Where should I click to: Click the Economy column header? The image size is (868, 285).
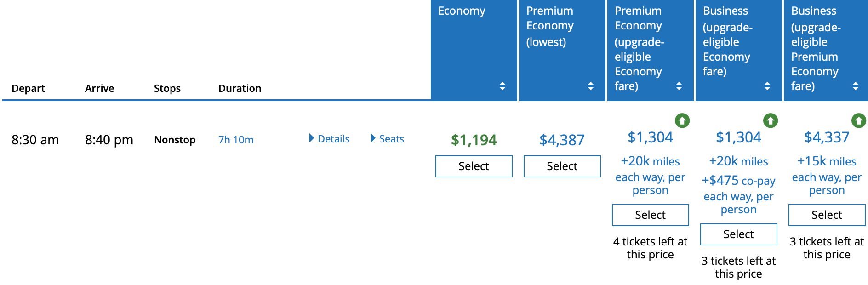[x=462, y=11]
